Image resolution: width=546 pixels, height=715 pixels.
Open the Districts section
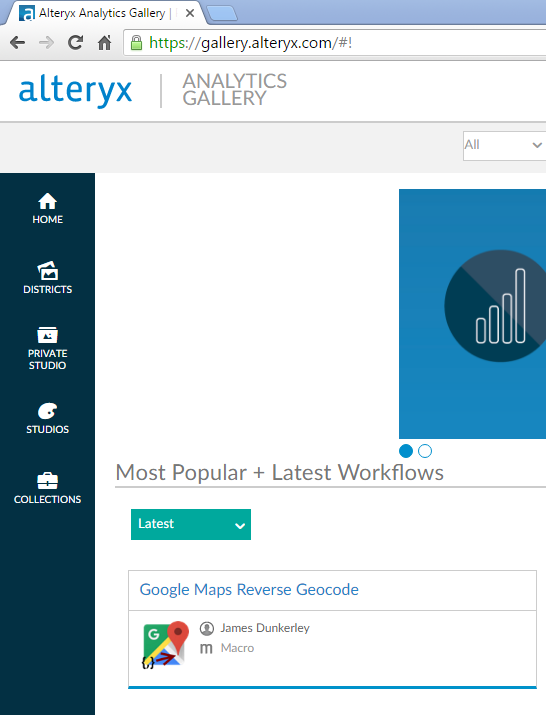47,278
